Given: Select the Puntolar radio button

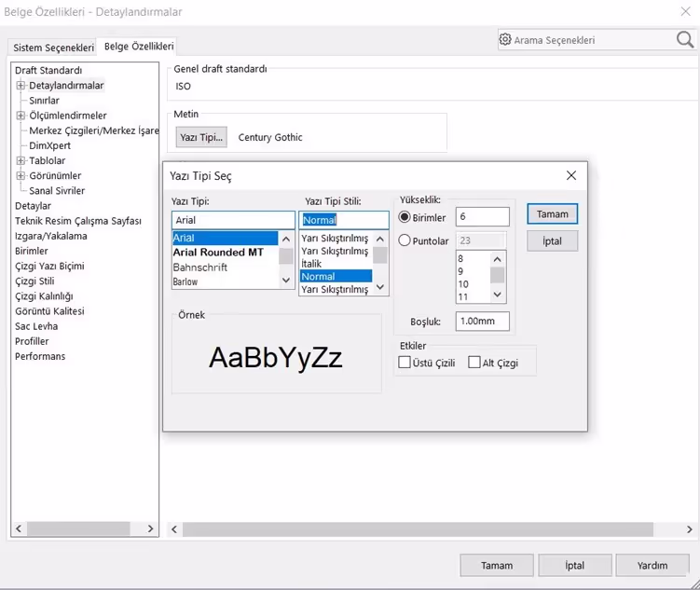Looking at the screenshot, I should 405,240.
